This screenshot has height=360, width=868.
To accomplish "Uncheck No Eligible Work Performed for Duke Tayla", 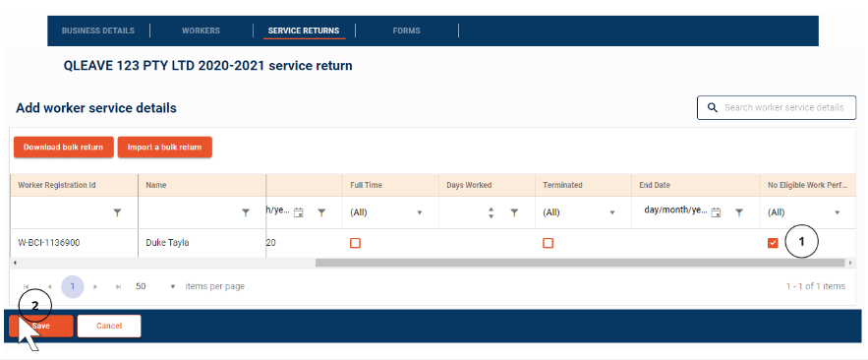I will pos(773,243).
